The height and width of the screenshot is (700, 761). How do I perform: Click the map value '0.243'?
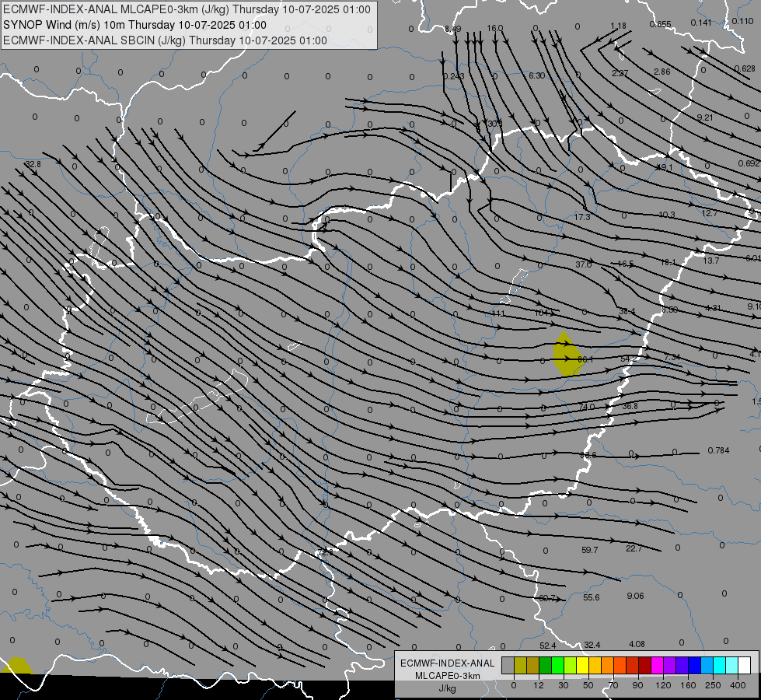[x=454, y=76]
